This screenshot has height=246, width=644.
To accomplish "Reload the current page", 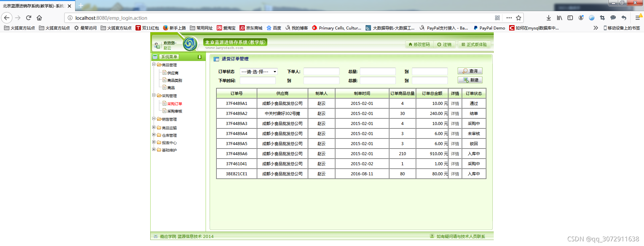I will 29,18.
